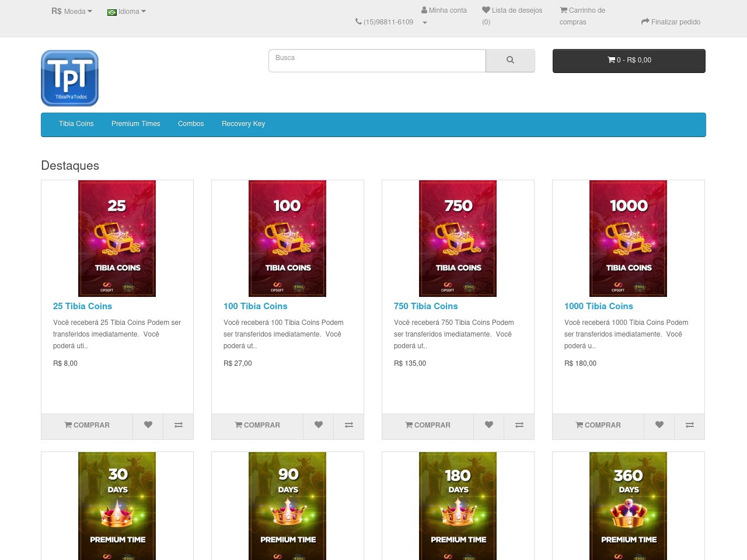Image resolution: width=747 pixels, height=560 pixels.
Task: Compare the 750 Tibia Coins product
Action: (519, 425)
